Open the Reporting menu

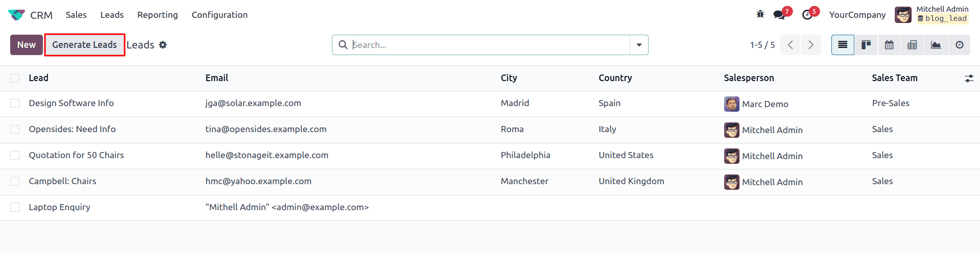pos(157,15)
